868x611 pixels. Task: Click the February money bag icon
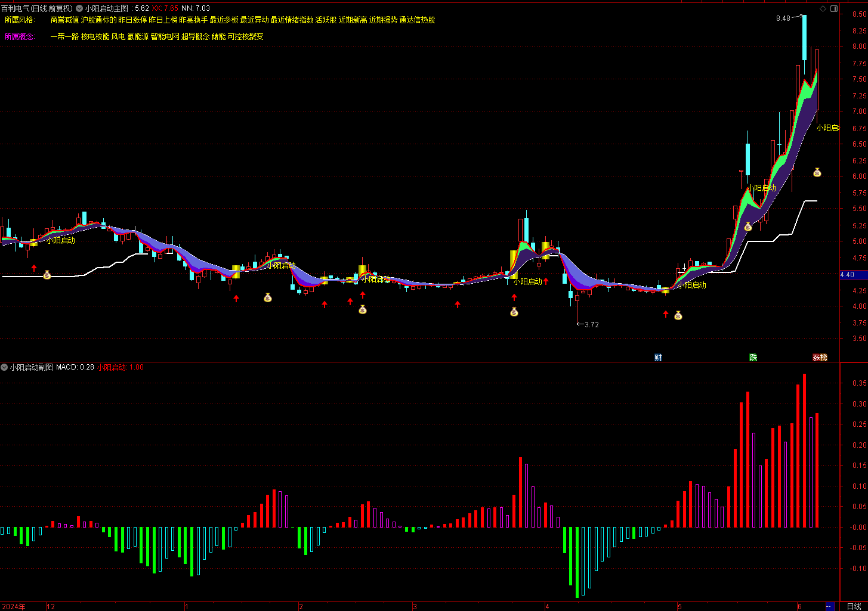click(x=362, y=309)
